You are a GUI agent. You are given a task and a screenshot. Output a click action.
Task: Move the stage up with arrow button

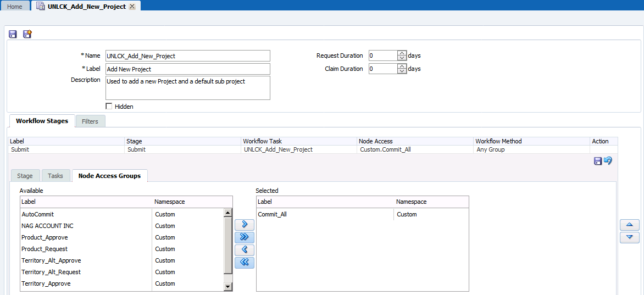click(629, 225)
